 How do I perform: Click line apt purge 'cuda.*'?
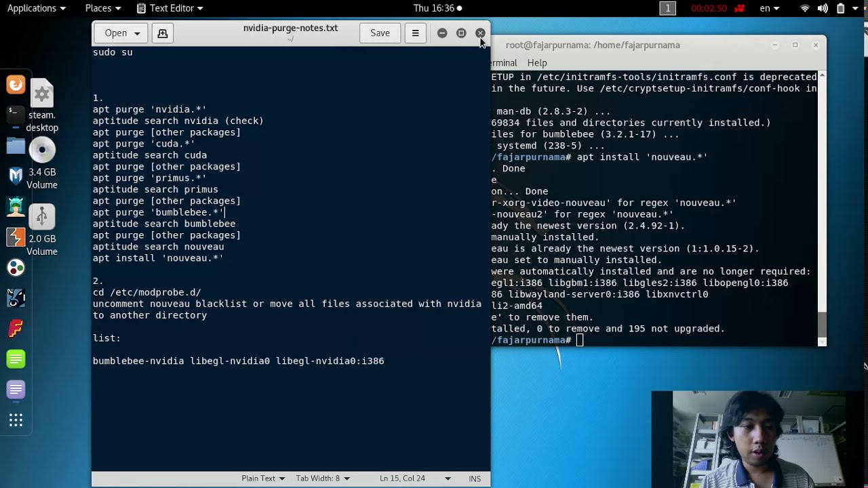coord(144,144)
